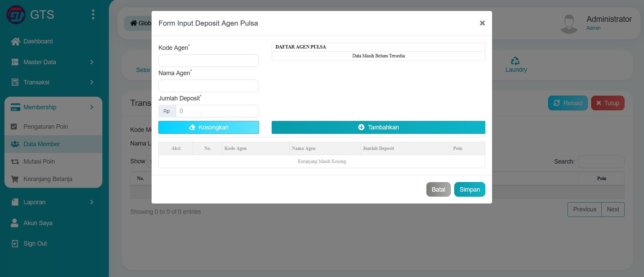The width and height of the screenshot is (644, 277).
Task: Click 'Data Masih Belum Tersedia' text
Action: pyautogui.click(x=378, y=56)
